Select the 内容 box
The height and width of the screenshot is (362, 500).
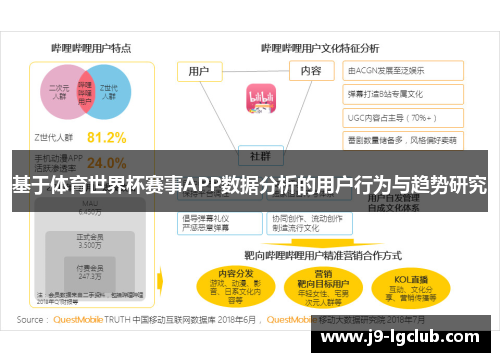point(312,70)
